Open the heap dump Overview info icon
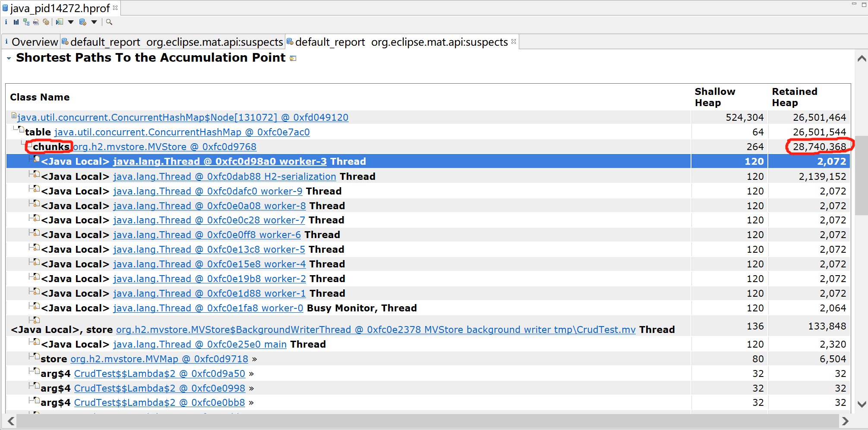868x430 pixels. [6, 22]
